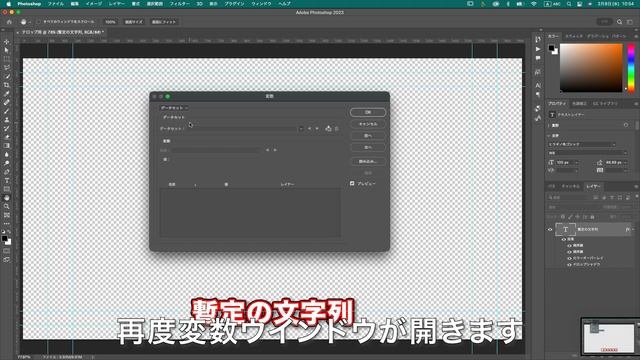Screen dimensions: 640x360
Task: Open the Paragraph panel icon
Action: coord(538,94)
